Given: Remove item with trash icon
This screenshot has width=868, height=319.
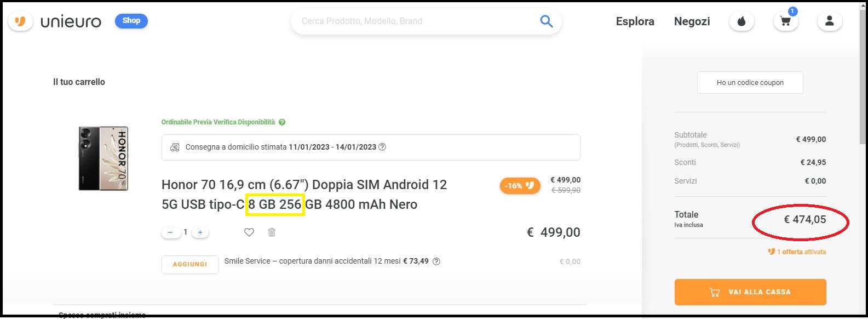Looking at the screenshot, I should 272,232.
